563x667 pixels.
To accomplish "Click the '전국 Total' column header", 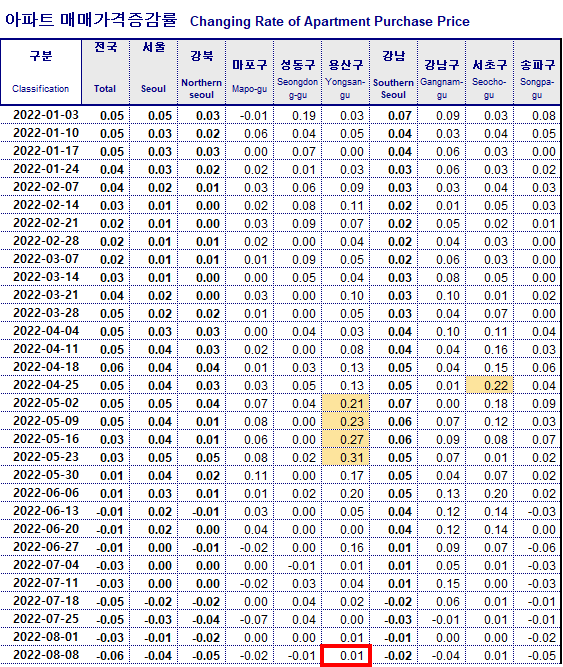I will point(105,72).
